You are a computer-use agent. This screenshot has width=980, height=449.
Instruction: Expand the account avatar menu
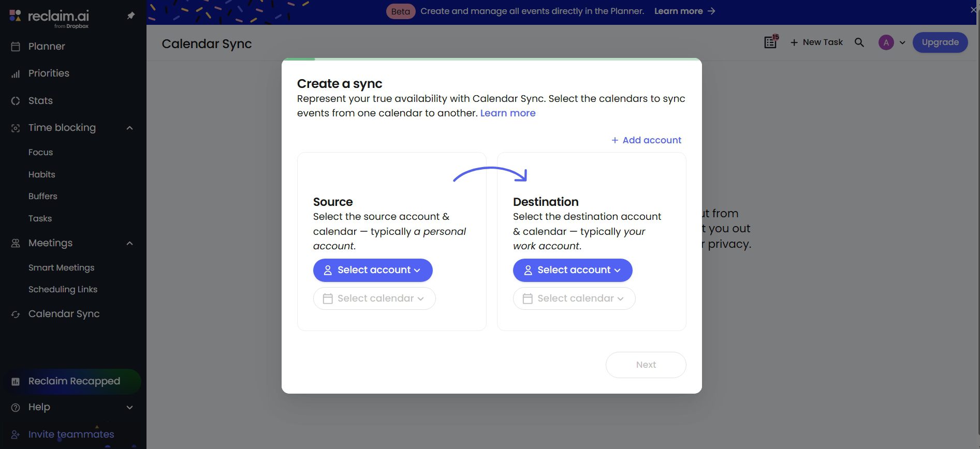[902, 42]
